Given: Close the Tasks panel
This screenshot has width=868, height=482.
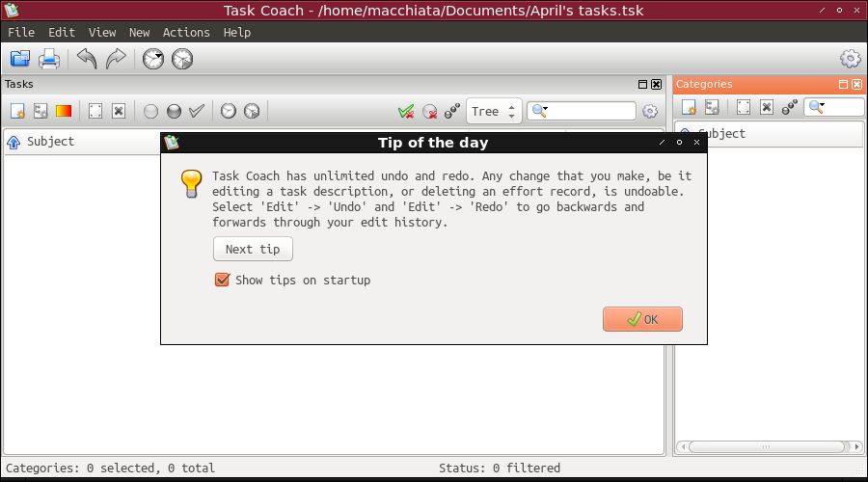Looking at the screenshot, I should pos(656,84).
